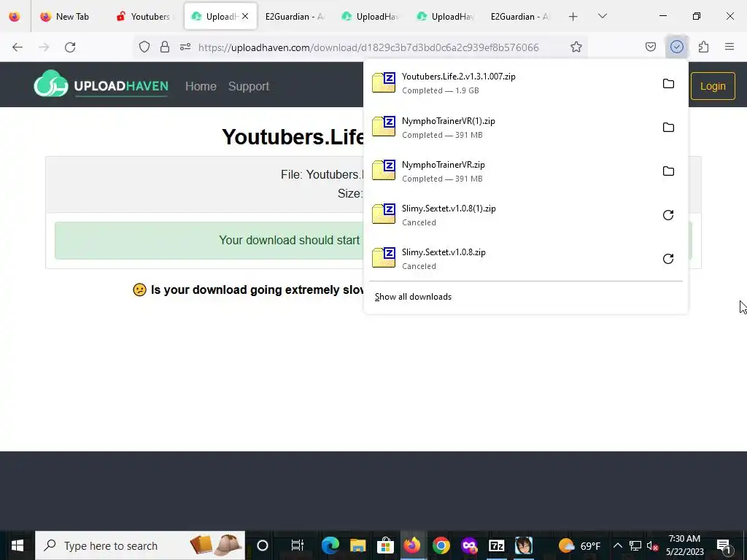747x560 pixels.
Task: Click the Firefox downloads toolbar icon
Action: 676,47
